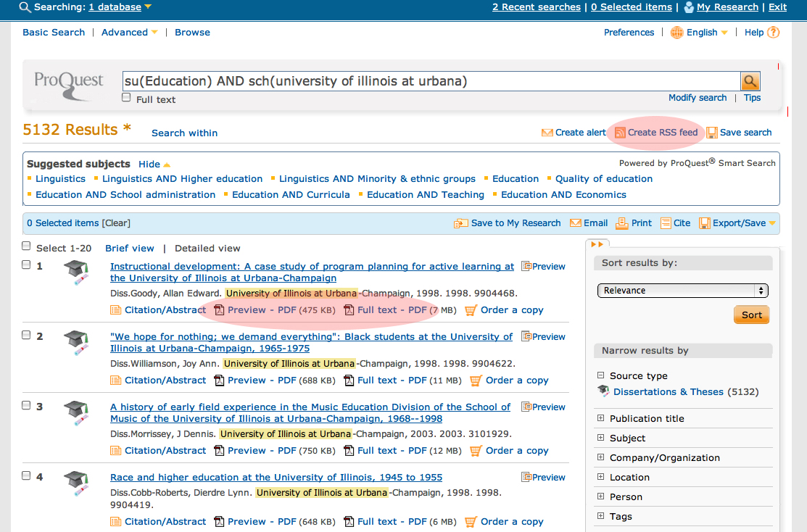Click the Dissertations & Theses filter link

(668, 392)
